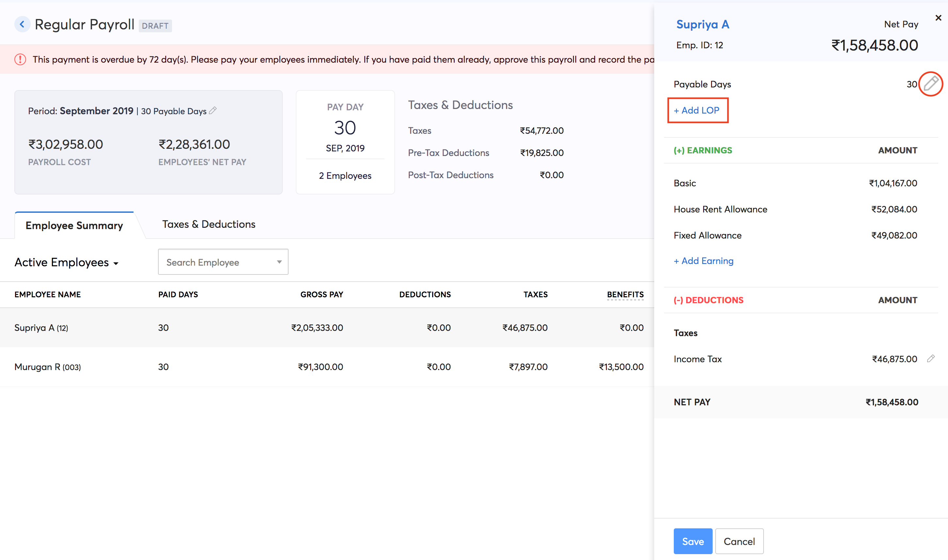Expand Active Employees filter dropdown

(67, 262)
